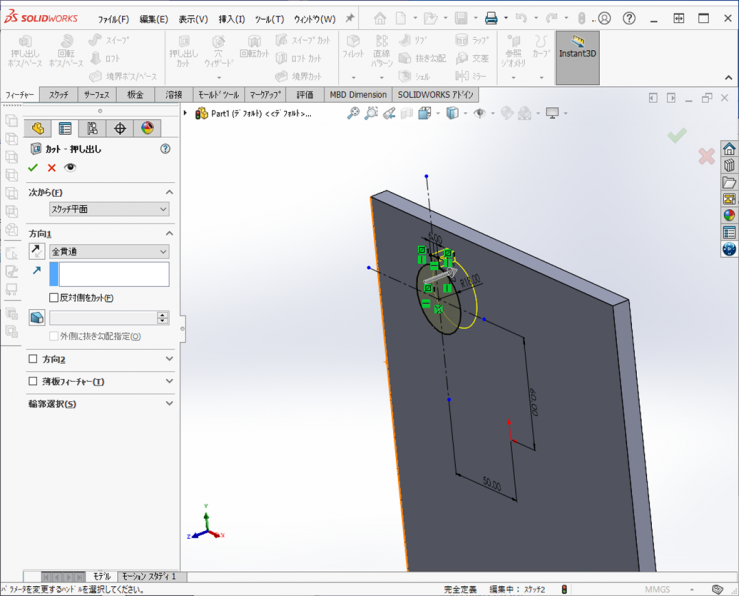Click the draft on/off icon button

(37, 318)
